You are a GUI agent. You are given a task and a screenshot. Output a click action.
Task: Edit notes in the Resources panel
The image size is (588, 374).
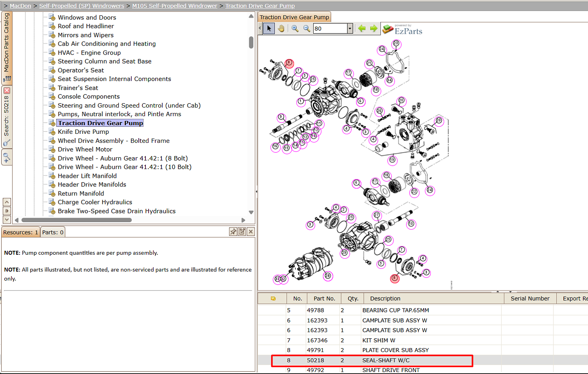pos(242,232)
